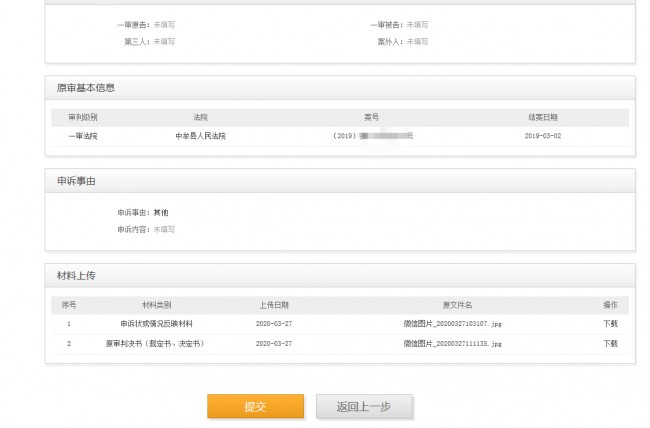The width and height of the screenshot is (650, 428).
Task: Click the 法院 column header
Action: point(201,117)
